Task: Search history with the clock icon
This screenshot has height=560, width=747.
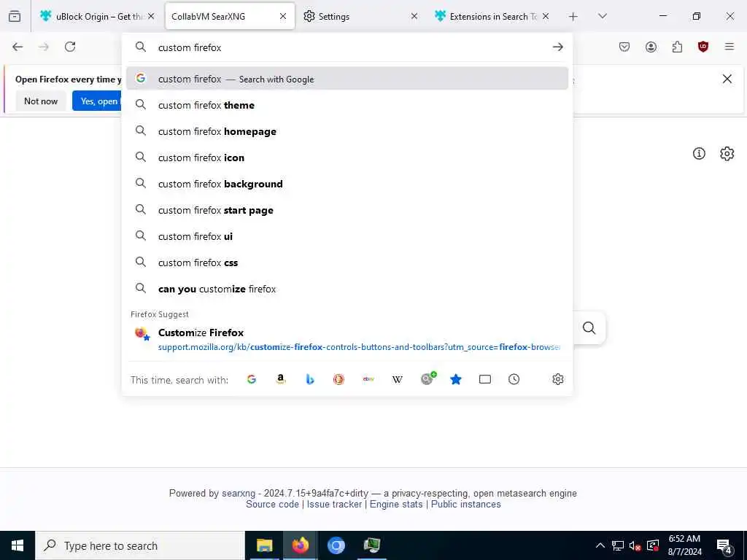Action: click(x=514, y=379)
